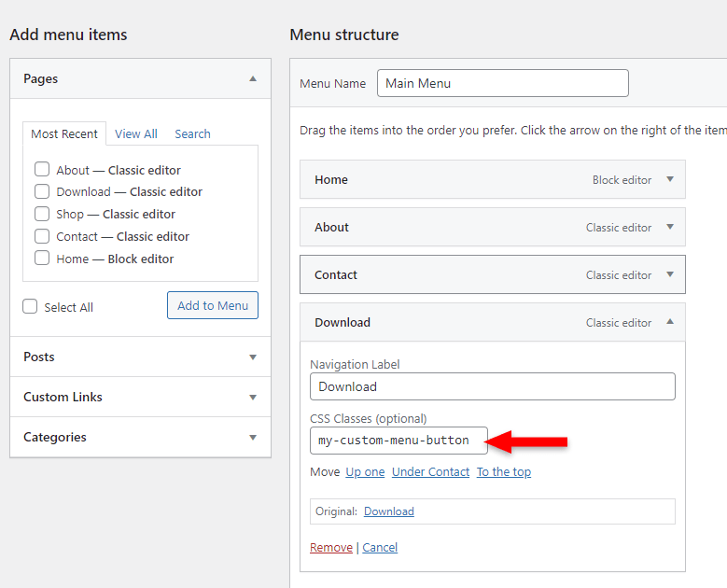Screen dimensions: 727x588
Task: Click the Custom Links heading text
Action: [x=63, y=397]
